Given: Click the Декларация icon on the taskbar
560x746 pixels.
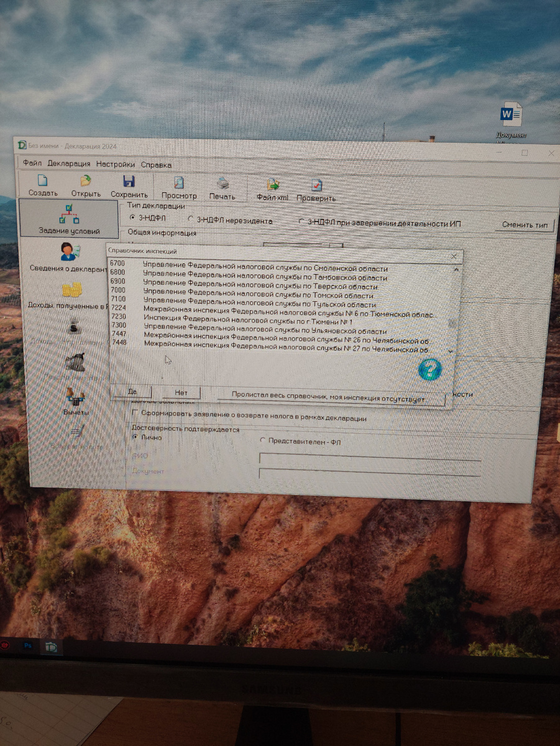Looking at the screenshot, I should click(x=51, y=647).
